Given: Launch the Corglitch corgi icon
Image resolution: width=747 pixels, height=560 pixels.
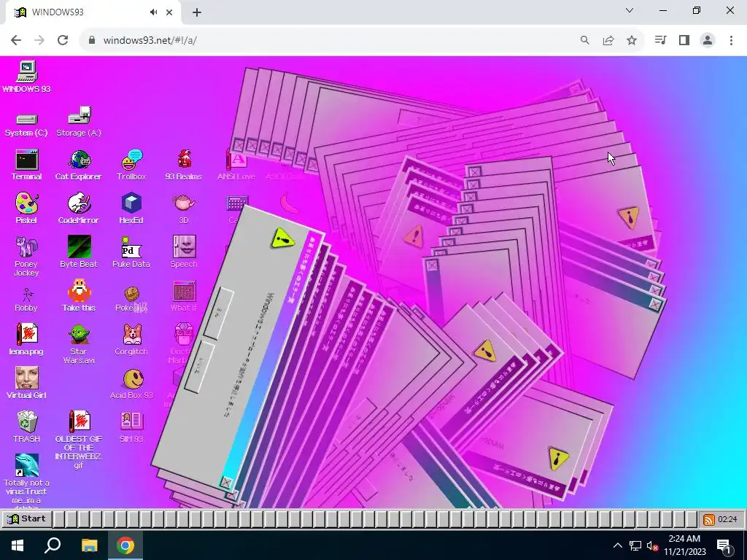Looking at the screenshot, I should [131, 334].
